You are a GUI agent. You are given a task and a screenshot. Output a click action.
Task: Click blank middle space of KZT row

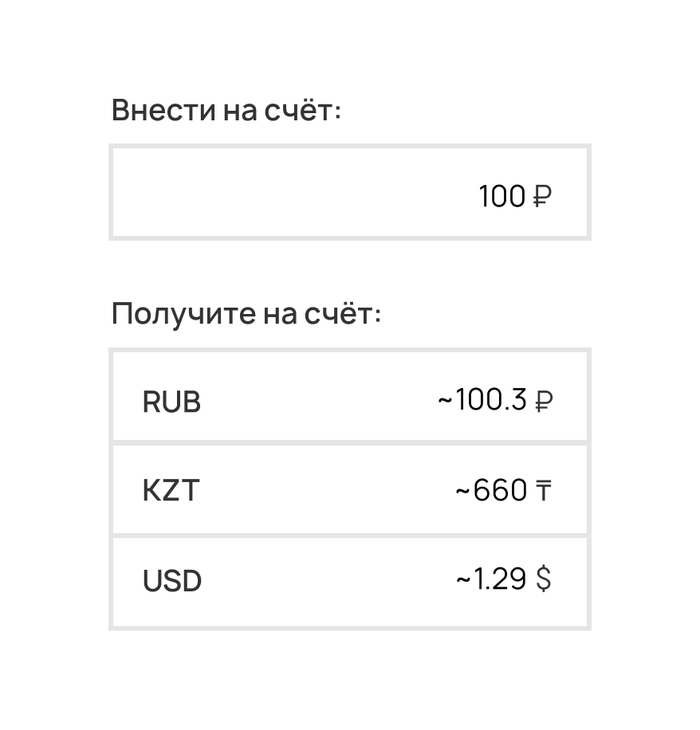click(x=320, y=491)
